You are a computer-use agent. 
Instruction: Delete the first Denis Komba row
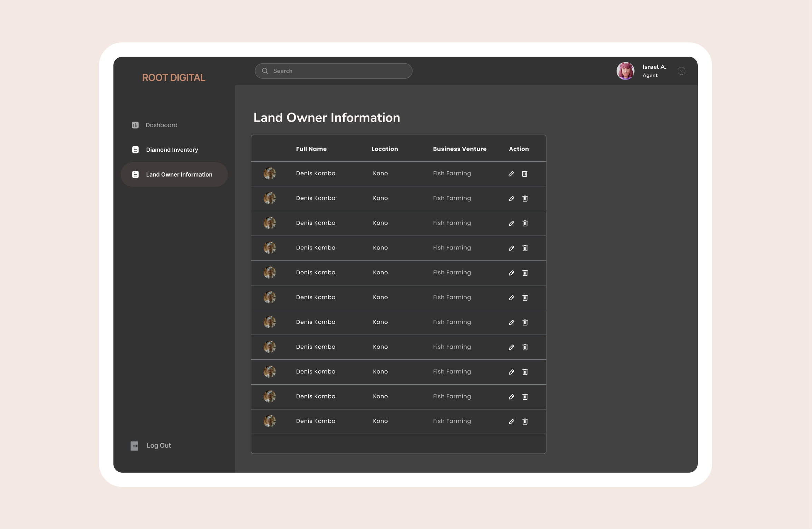pyautogui.click(x=524, y=174)
